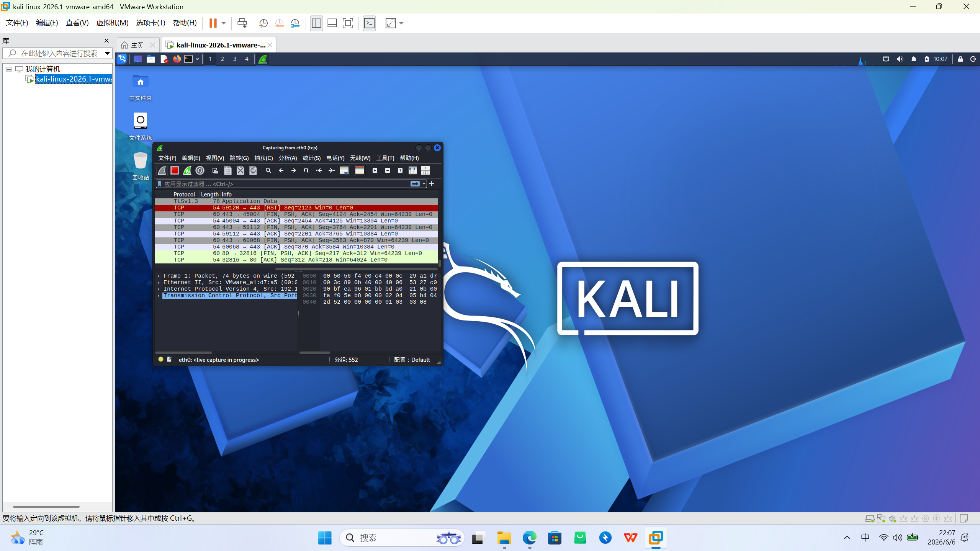Open the capture file properties status icon
Screen dimensions: 980x551
(169, 360)
